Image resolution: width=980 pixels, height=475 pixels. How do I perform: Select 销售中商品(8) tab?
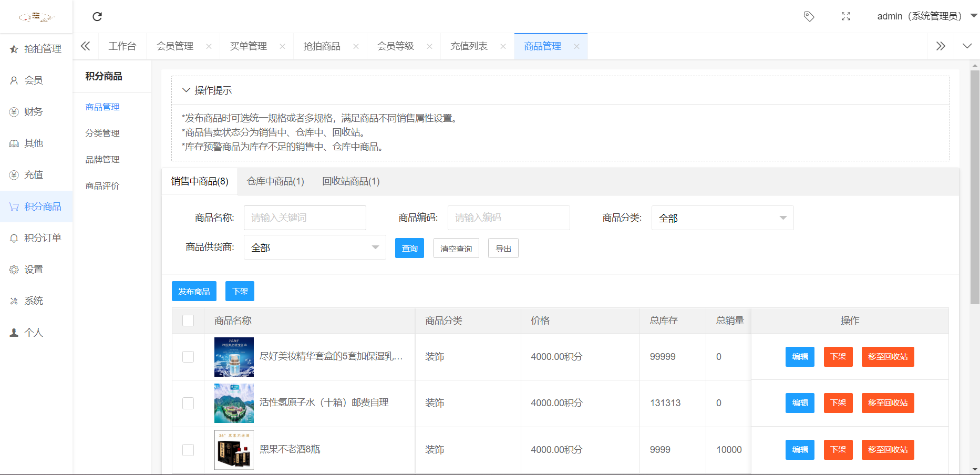coord(200,181)
